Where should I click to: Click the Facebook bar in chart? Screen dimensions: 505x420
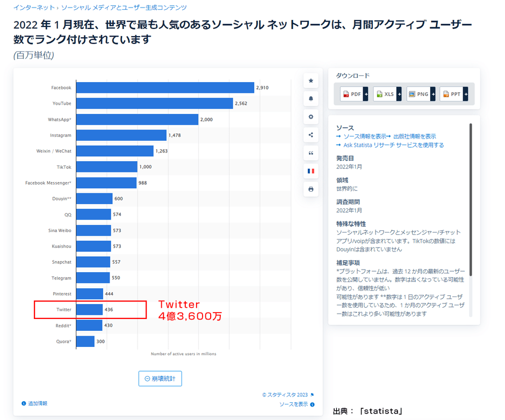165,88
